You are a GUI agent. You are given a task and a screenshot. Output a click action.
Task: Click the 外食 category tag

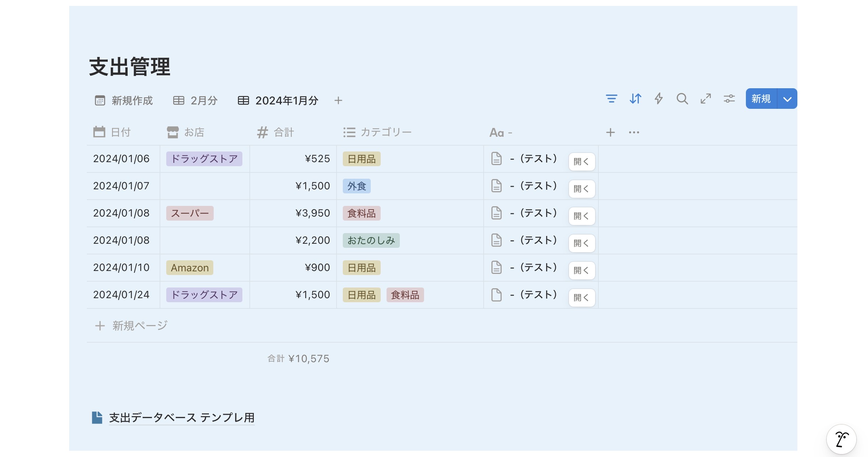tap(356, 186)
